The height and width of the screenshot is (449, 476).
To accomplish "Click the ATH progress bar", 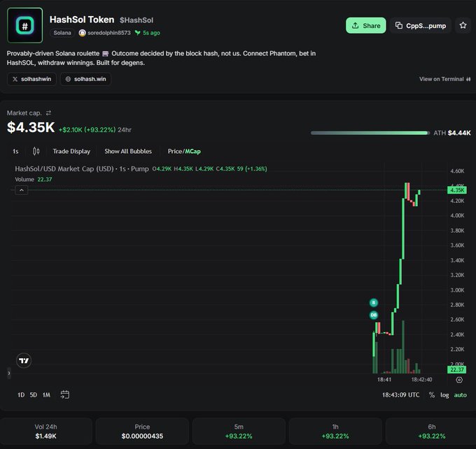I will point(370,133).
